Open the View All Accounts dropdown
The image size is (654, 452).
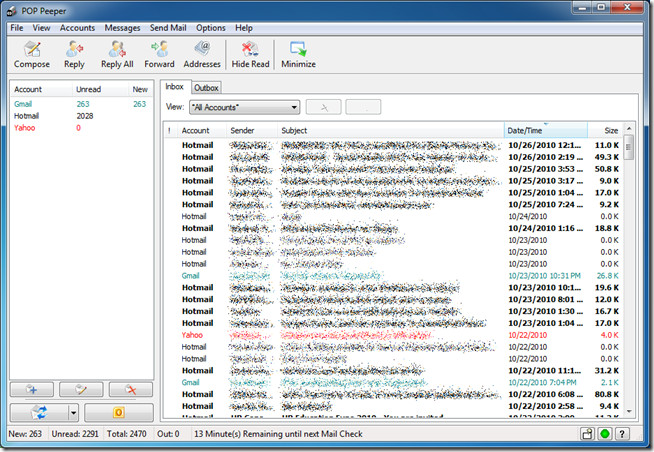pos(245,107)
